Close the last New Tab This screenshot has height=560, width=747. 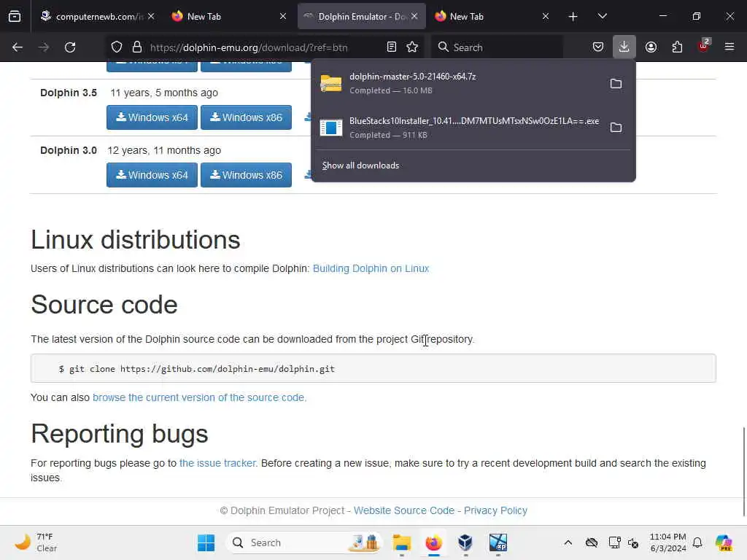click(546, 16)
